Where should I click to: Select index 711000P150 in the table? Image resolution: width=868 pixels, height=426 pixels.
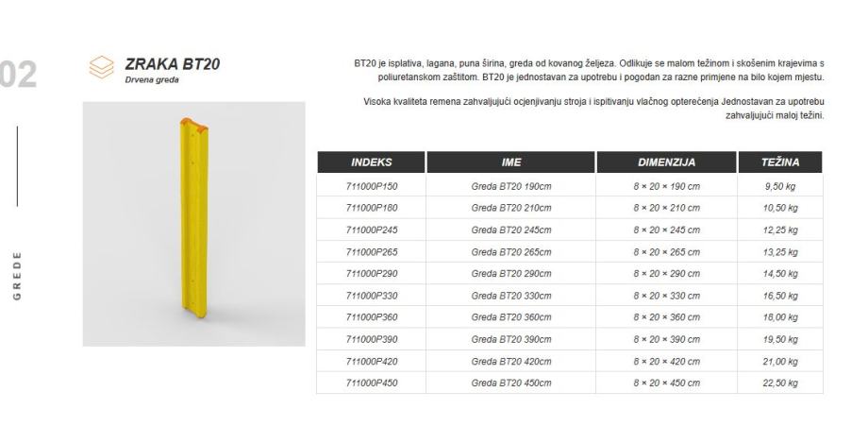tap(371, 186)
